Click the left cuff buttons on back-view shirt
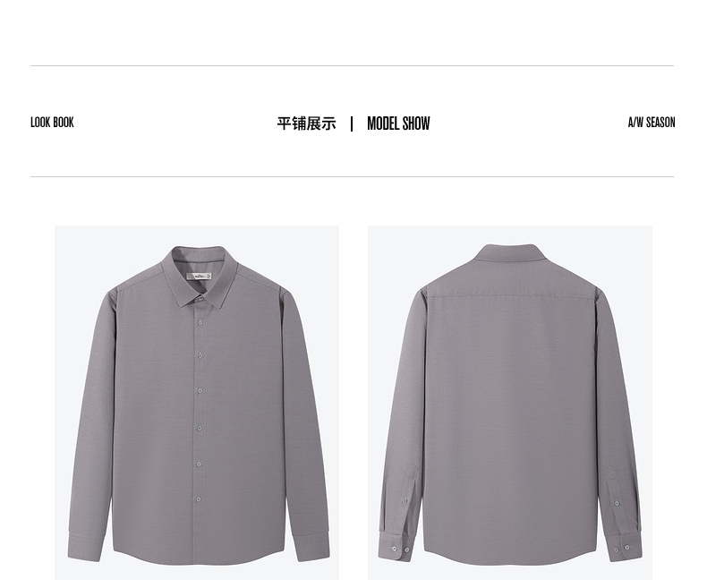The height and width of the screenshot is (588, 707). 400,550
